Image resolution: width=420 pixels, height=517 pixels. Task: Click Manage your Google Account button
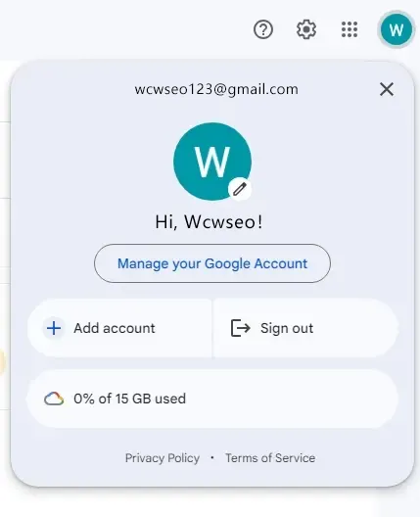tap(212, 263)
